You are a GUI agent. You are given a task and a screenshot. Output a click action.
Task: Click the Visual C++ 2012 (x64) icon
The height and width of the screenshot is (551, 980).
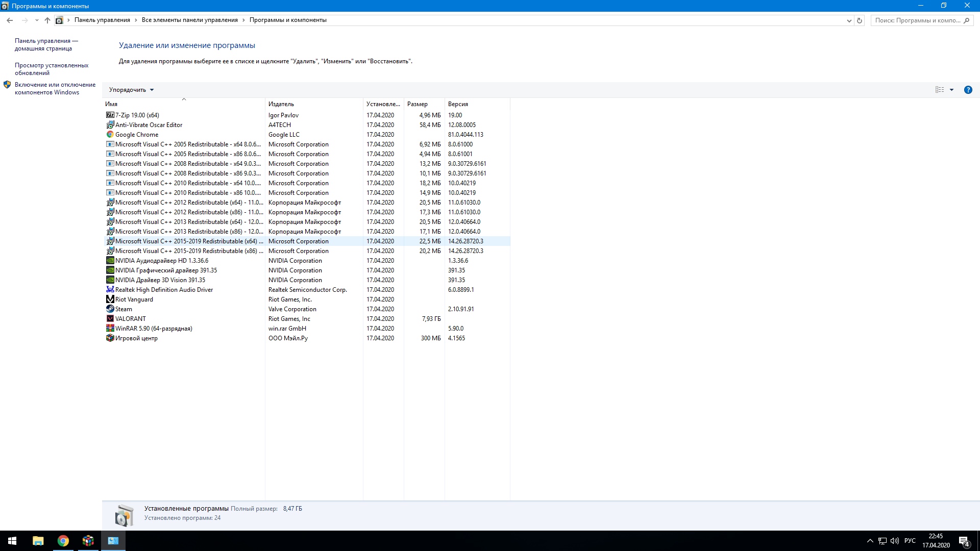point(110,203)
